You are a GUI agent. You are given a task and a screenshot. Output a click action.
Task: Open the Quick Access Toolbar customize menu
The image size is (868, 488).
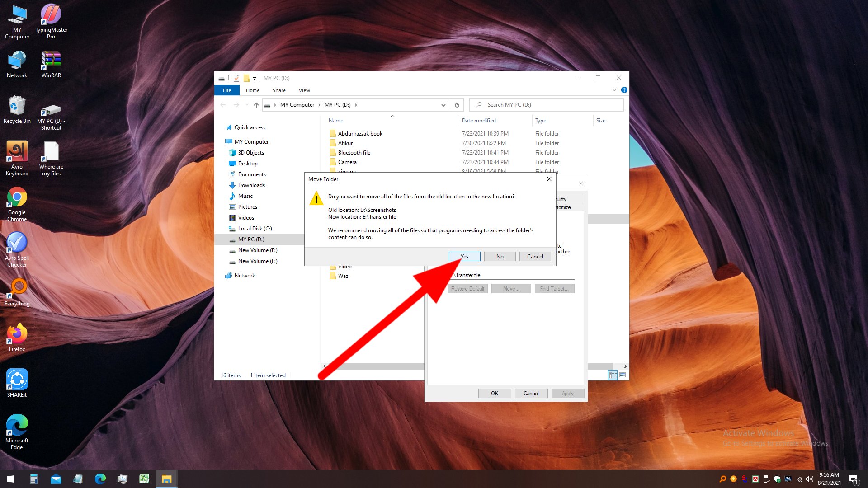255,78
